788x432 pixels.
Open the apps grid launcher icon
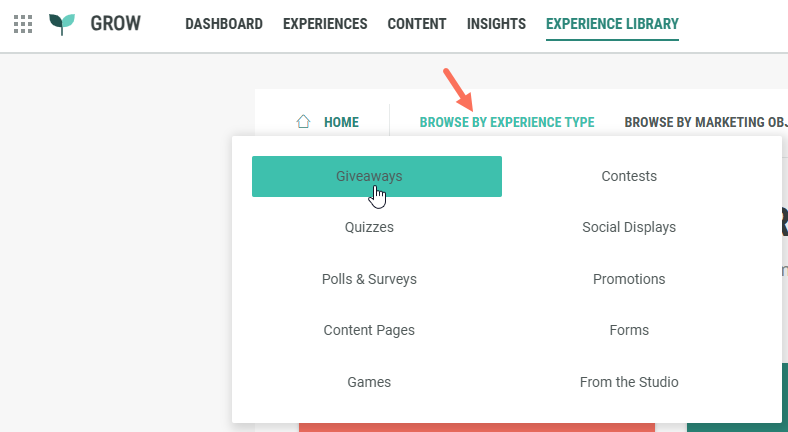pyautogui.click(x=23, y=24)
